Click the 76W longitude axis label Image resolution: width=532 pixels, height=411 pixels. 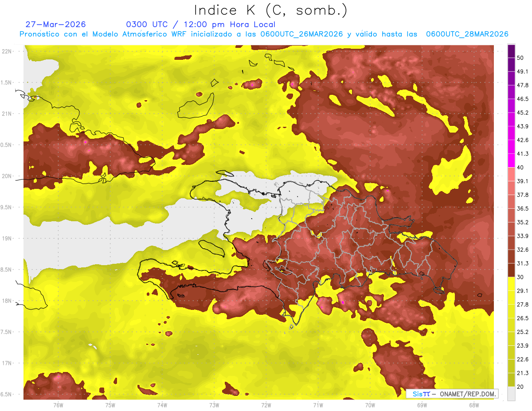58,405
